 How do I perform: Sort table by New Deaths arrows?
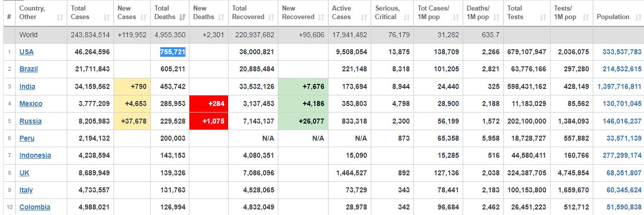point(221,17)
